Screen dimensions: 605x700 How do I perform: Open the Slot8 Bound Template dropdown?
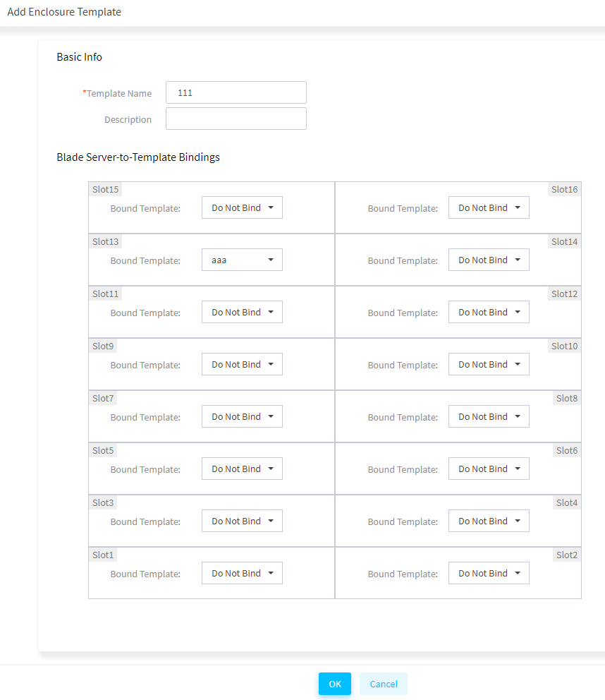[489, 416]
